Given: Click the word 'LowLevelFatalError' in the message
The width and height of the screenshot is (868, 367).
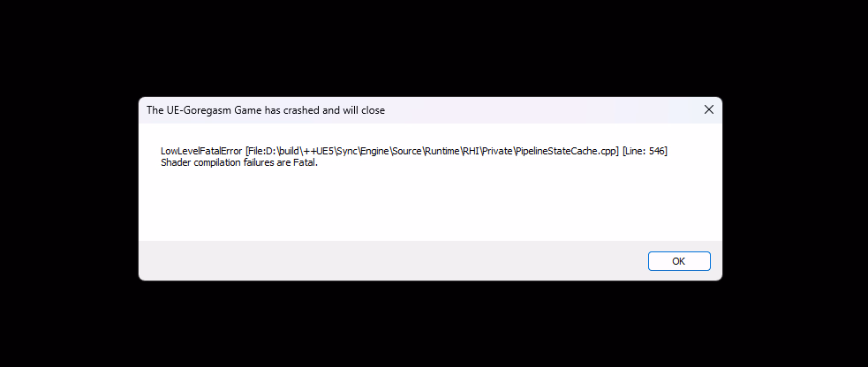Looking at the screenshot, I should 201,152.
